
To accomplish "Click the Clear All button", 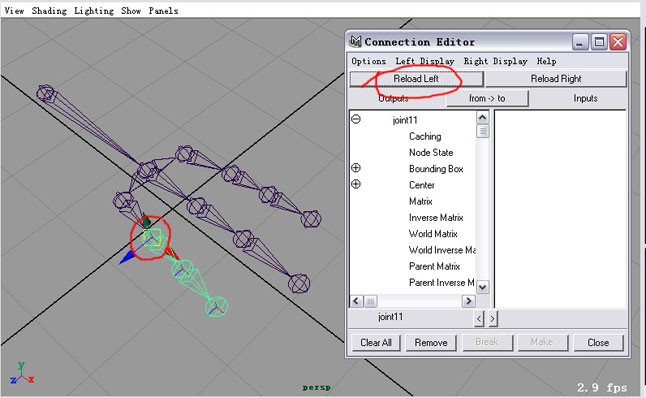I will (x=376, y=343).
